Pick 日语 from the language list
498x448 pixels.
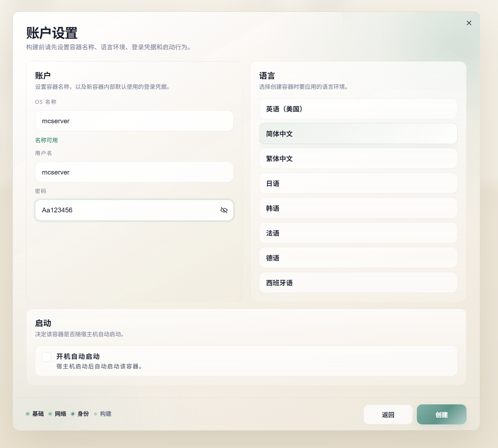358,183
